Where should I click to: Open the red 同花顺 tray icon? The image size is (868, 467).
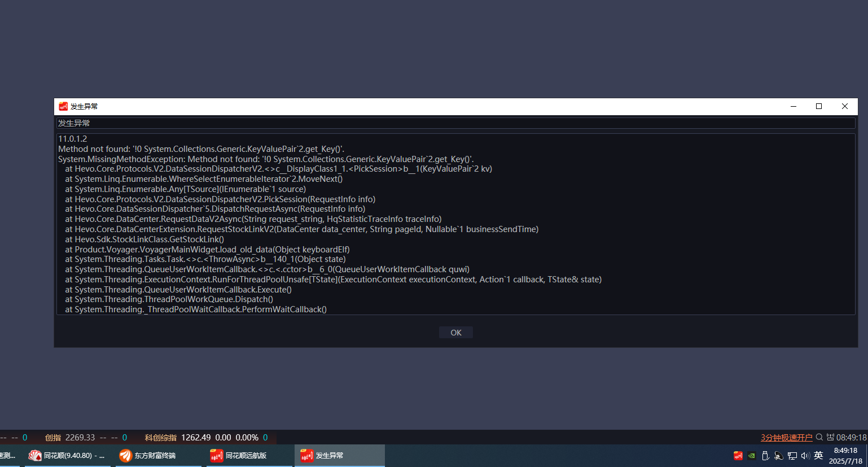[x=738, y=456]
